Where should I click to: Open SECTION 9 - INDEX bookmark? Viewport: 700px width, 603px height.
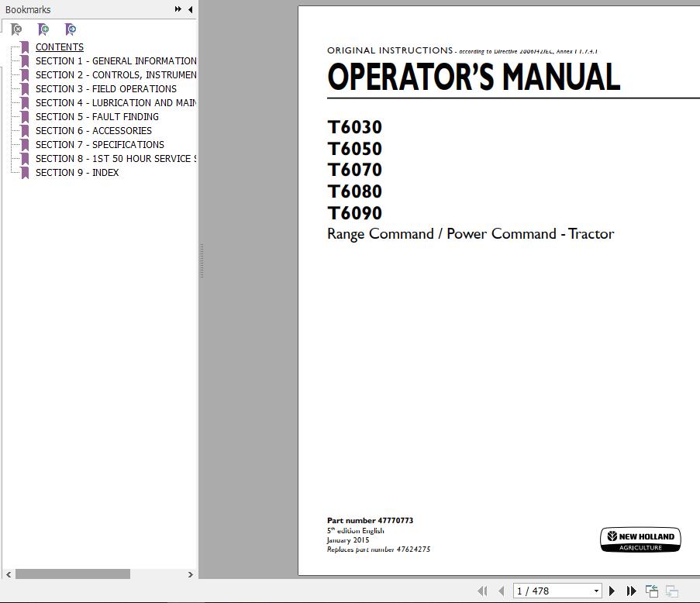click(x=78, y=172)
